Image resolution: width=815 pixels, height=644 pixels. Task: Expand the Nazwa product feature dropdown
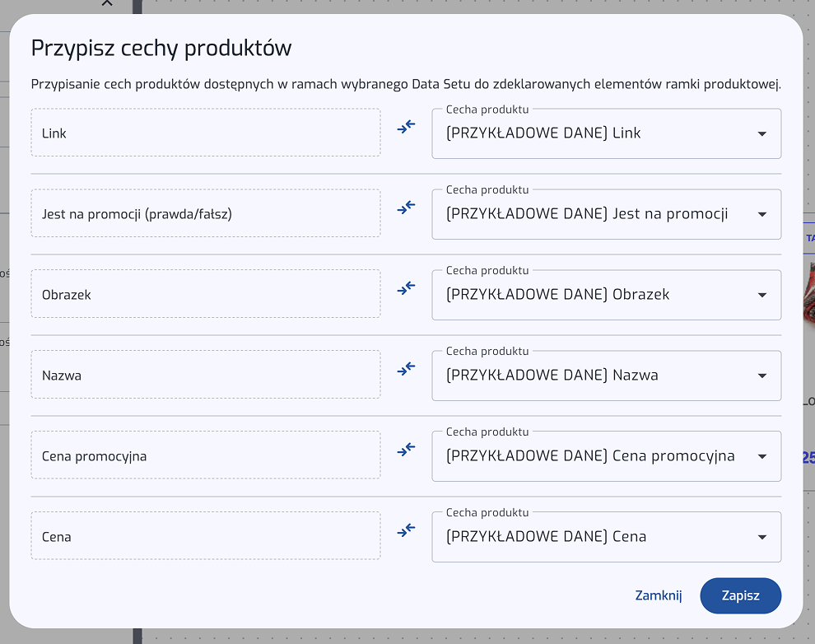tap(606, 376)
